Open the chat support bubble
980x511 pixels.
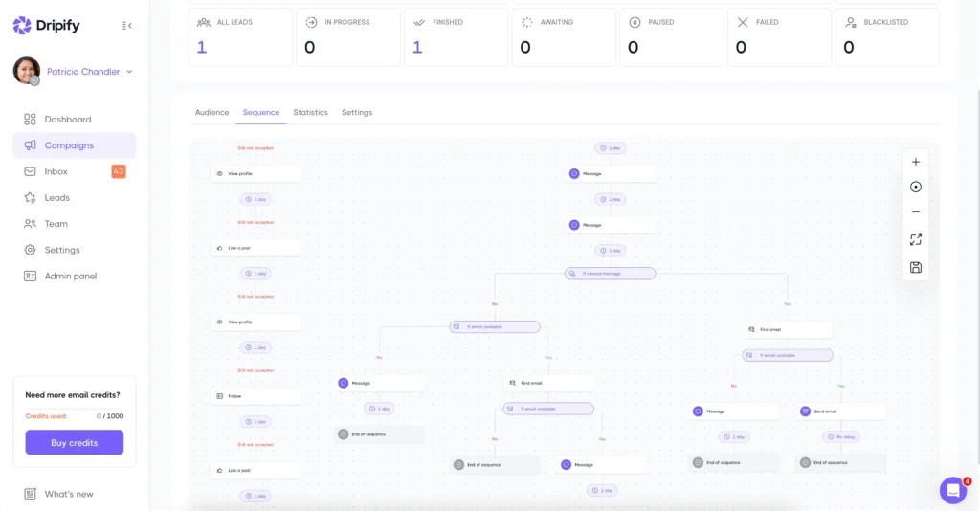(953, 490)
